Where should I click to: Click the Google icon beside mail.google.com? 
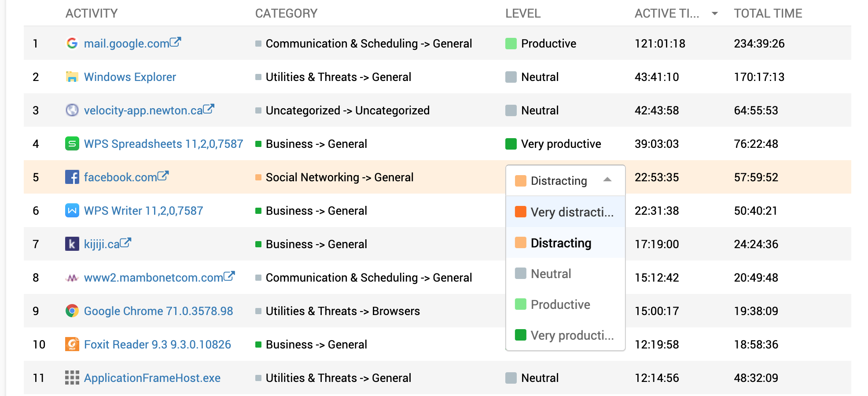coord(72,43)
